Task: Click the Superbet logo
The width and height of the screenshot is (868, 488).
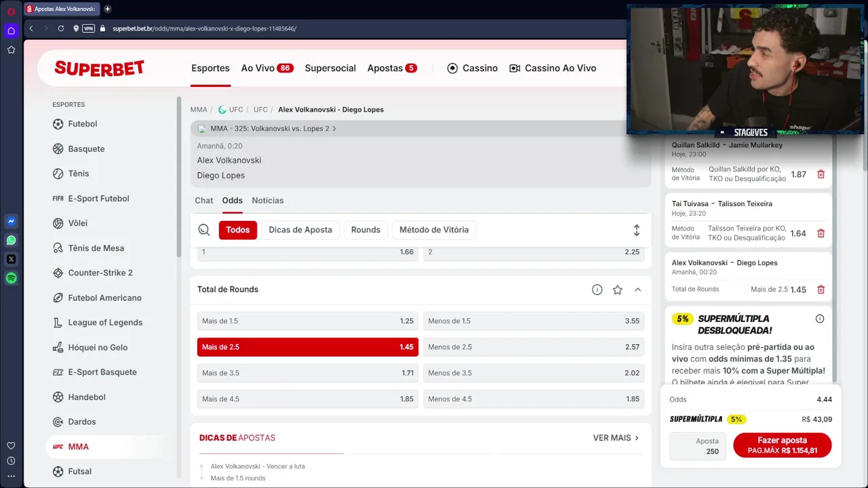Action: tap(100, 68)
